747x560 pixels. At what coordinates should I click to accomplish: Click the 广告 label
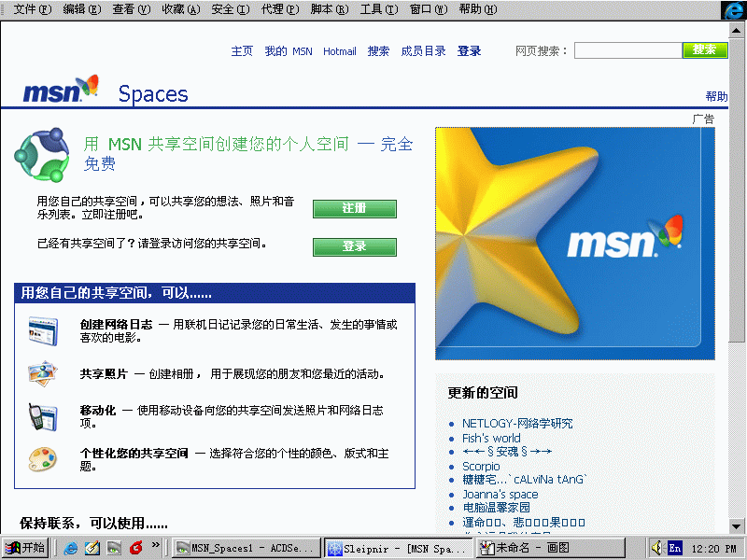pos(703,119)
